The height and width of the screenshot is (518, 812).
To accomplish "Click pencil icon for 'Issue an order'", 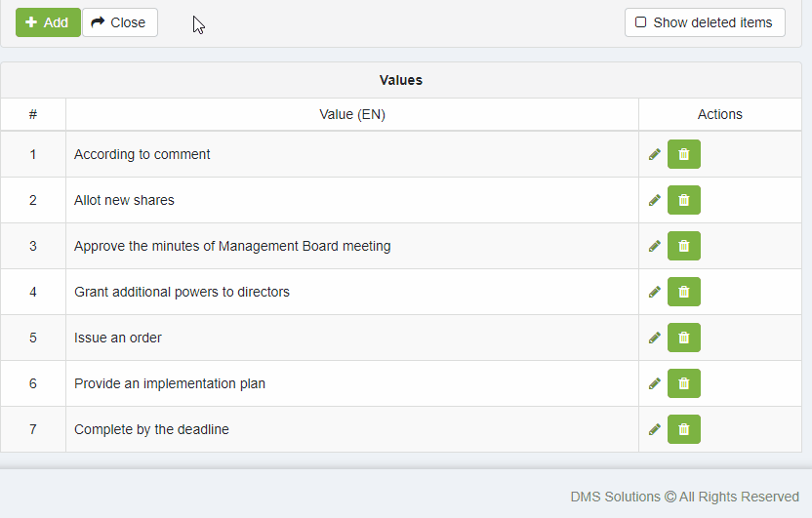I will tap(655, 338).
